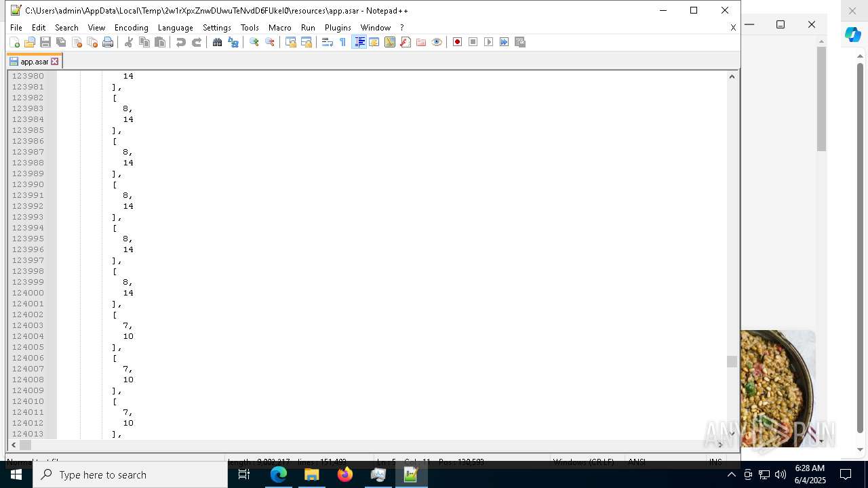Toggle synchronize horizontal scrolling icon
Viewport: 868px width, 488px height.
(x=307, y=42)
